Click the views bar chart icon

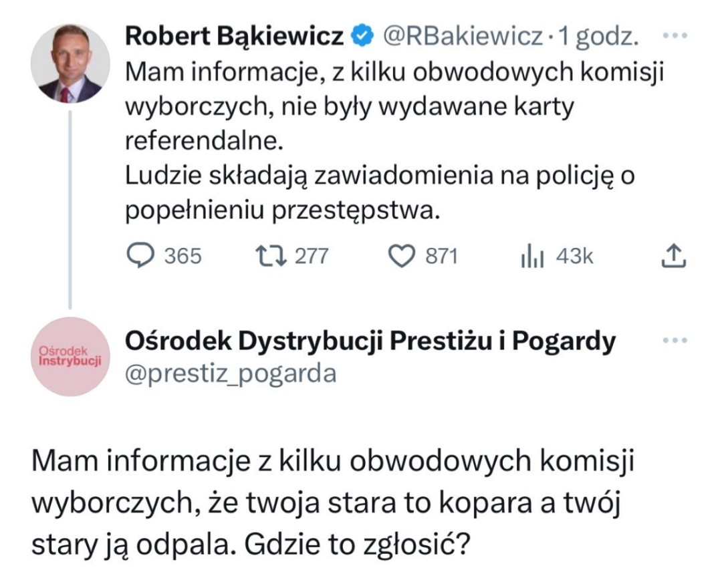[x=533, y=257]
